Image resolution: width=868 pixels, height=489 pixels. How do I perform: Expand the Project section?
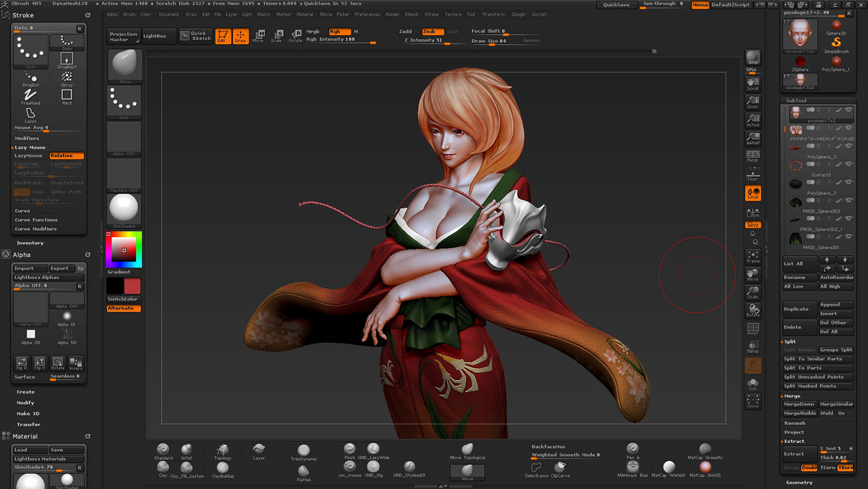click(x=794, y=432)
